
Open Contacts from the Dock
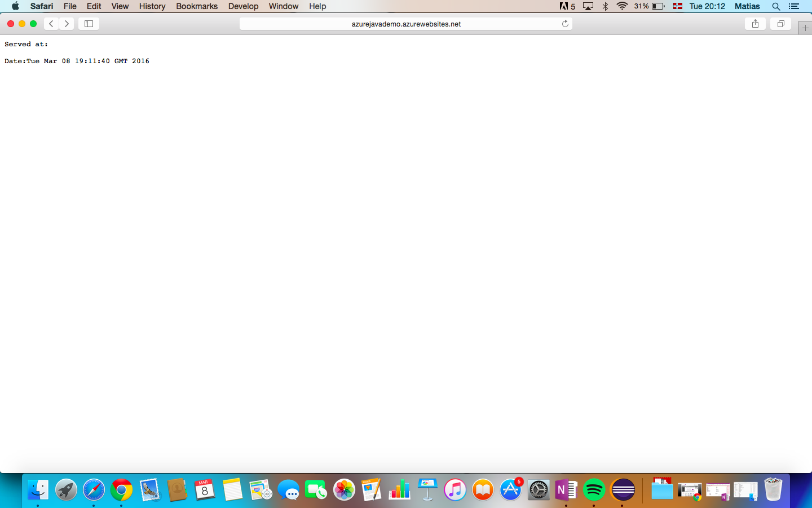177,489
